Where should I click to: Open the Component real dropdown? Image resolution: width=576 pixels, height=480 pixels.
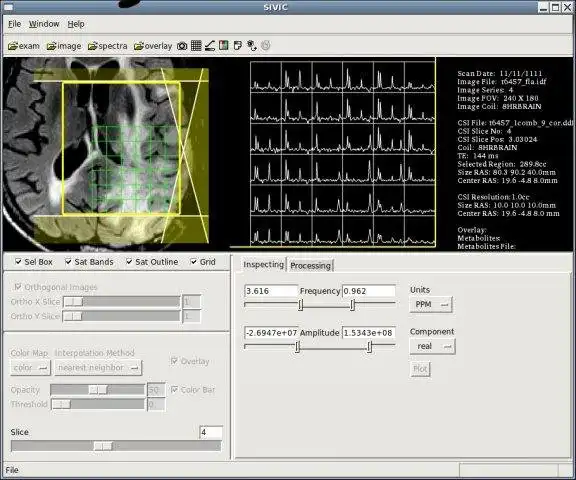tap(432, 346)
